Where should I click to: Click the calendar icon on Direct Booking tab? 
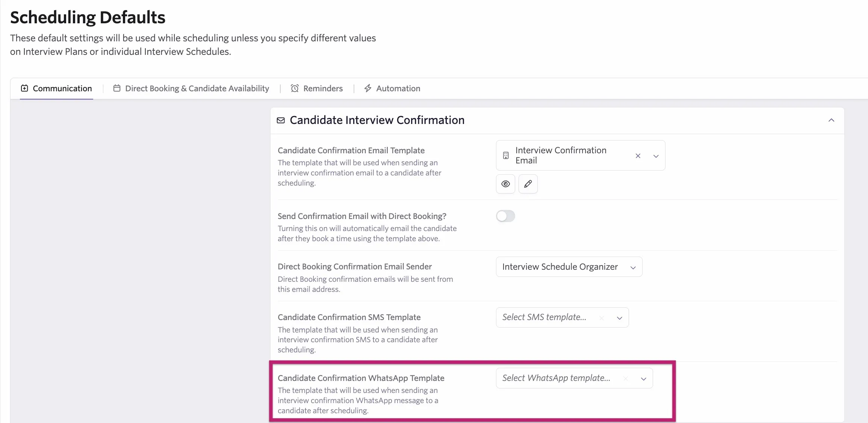117,88
